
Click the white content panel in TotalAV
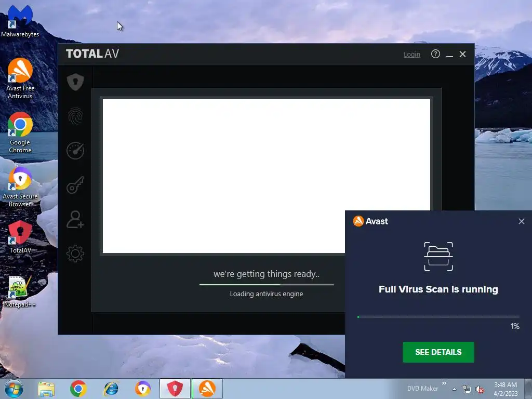pos(267,176)
